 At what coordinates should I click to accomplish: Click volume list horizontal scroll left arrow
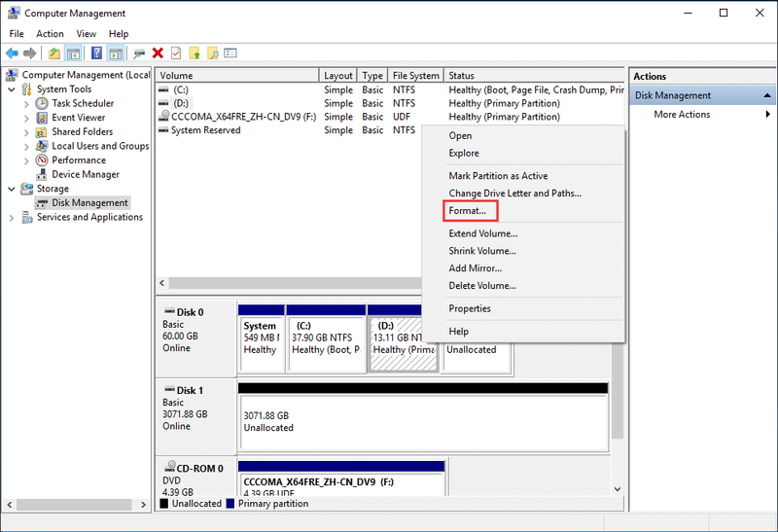tap(162, 283)
